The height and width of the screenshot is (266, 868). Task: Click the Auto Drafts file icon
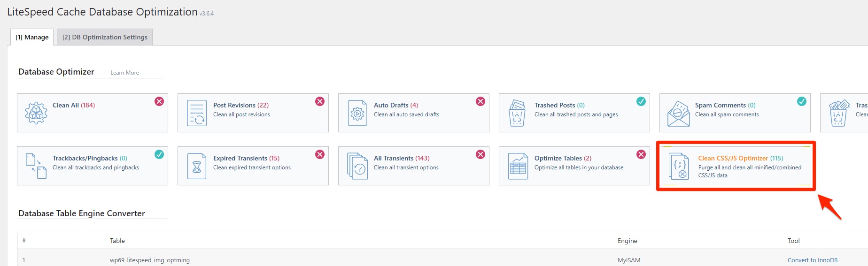coord(357,113)
